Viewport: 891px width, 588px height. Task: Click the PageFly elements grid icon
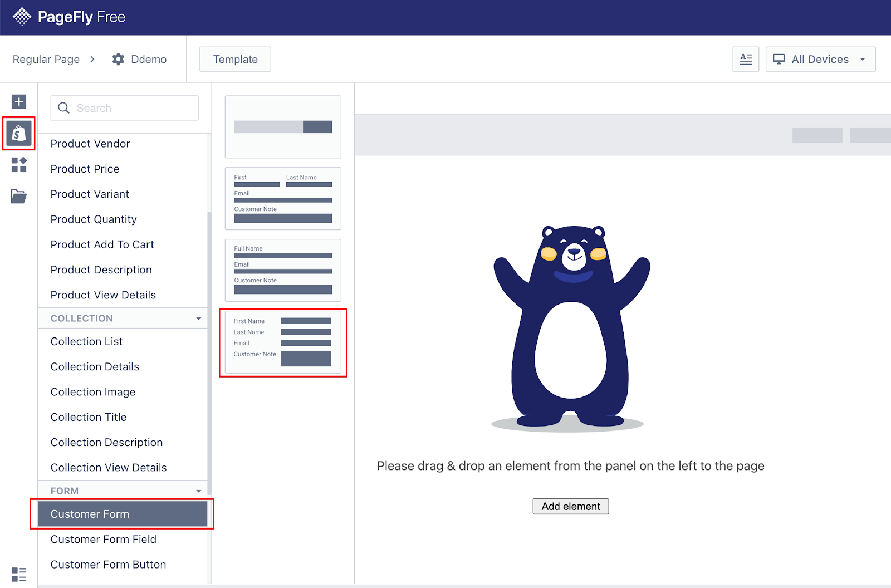point(18,165)
